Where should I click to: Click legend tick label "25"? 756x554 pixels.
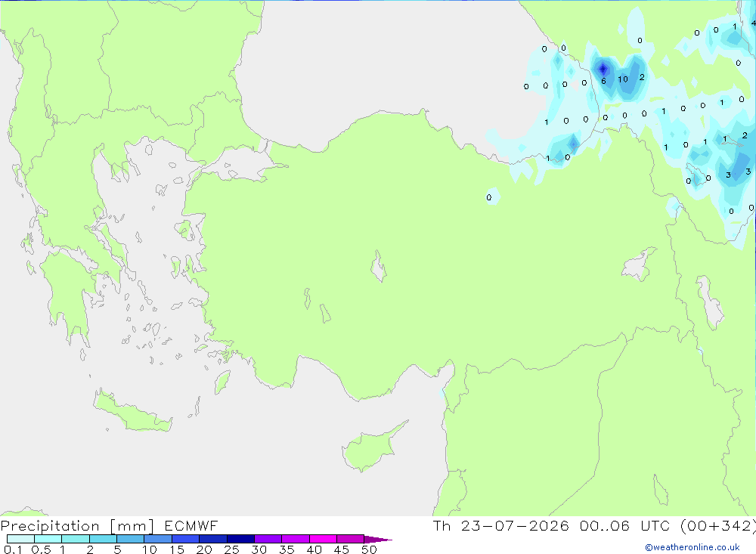pyautogui.click(x=232, y=549)
